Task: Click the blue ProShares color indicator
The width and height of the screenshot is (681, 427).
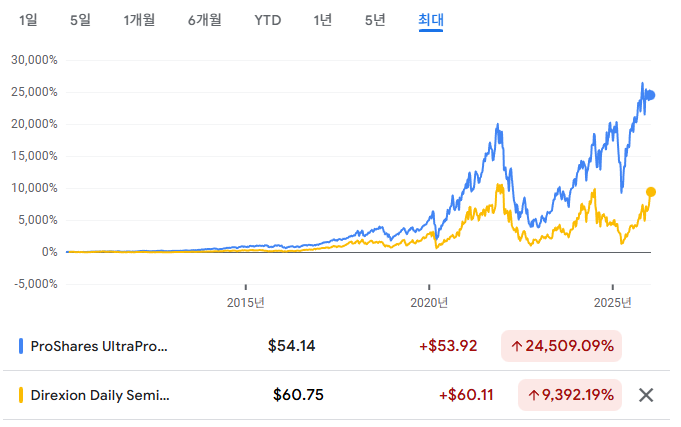Action: (x=22, y=346)
